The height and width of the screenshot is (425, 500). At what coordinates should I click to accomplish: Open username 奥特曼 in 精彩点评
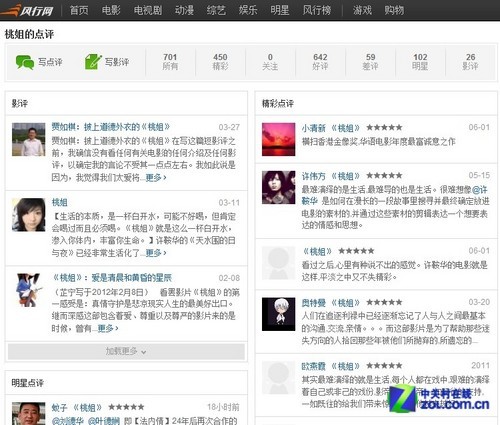[x=313, y=303]
